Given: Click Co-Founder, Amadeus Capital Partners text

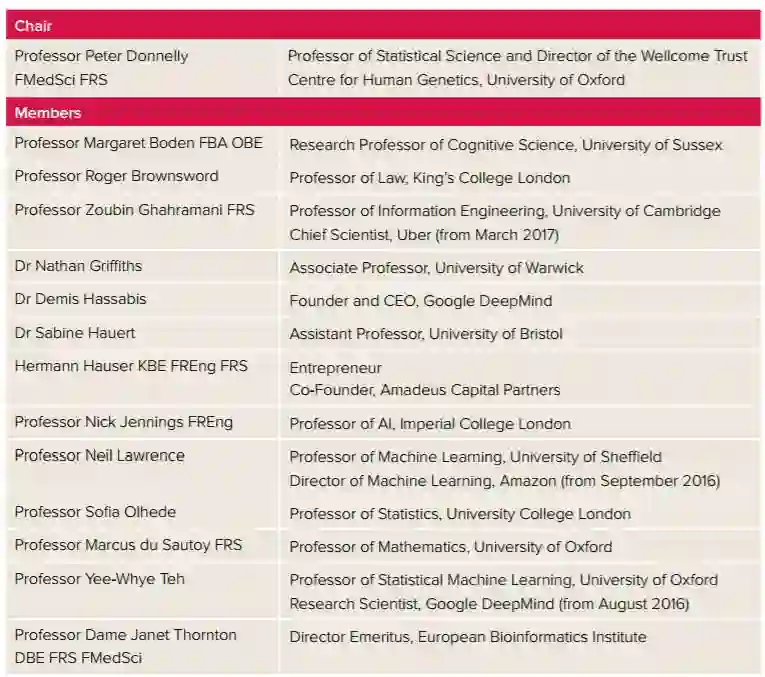Looking at the screenshot, I should pyautogui.click(x=424, y=390).
